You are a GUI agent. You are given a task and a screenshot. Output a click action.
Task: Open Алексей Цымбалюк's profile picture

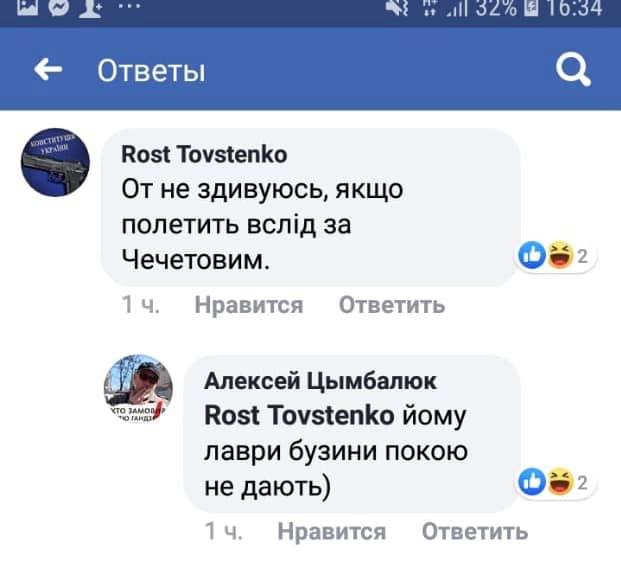tap(138, 392)
